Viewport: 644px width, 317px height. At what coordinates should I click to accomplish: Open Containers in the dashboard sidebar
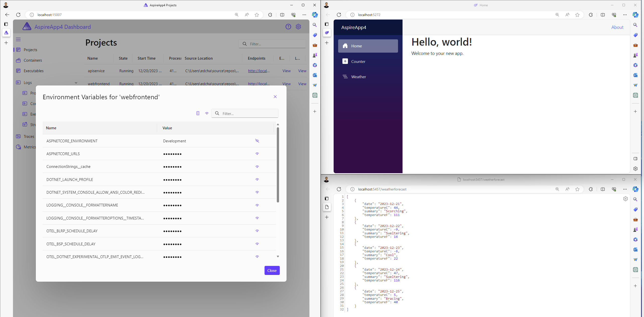pos(33,60)
